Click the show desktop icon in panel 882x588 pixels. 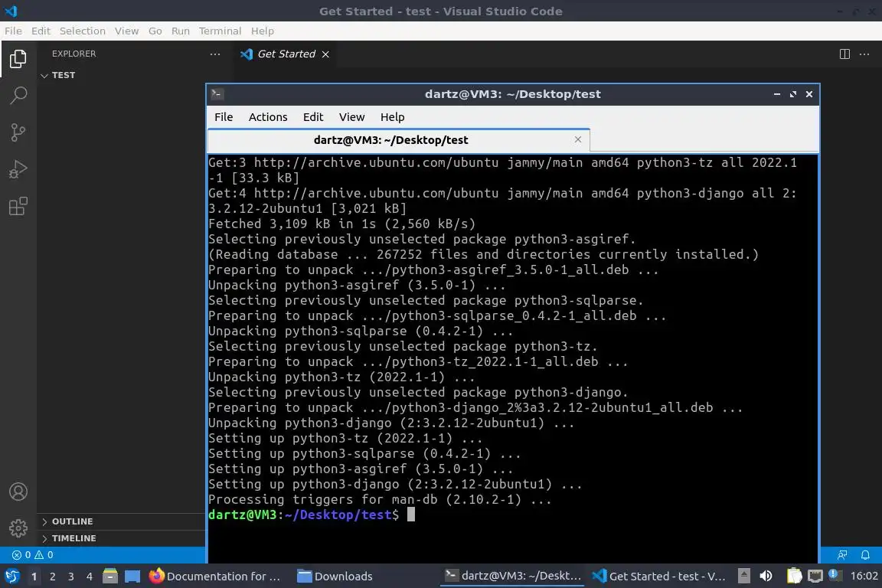point(132,577)
